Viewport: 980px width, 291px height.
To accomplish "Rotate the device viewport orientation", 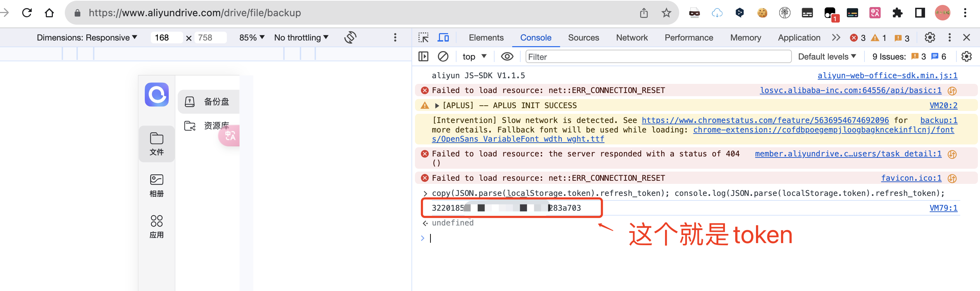I will [351, 37].
